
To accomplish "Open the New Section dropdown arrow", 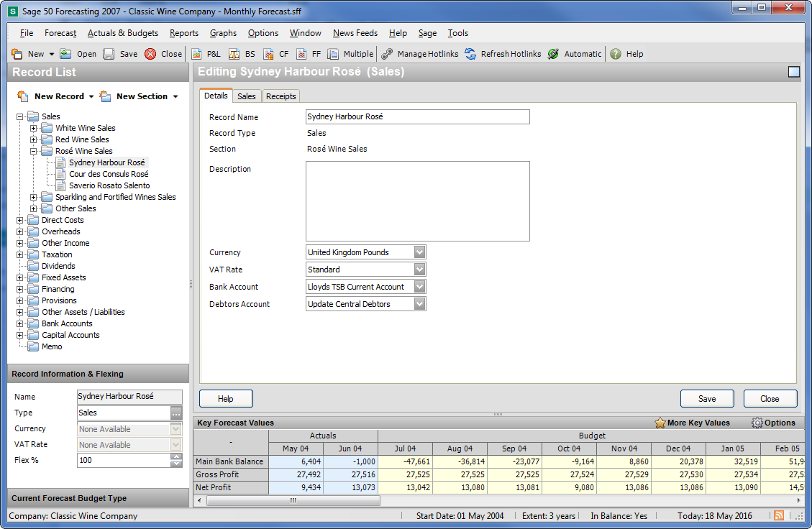I will click(175, 97).
